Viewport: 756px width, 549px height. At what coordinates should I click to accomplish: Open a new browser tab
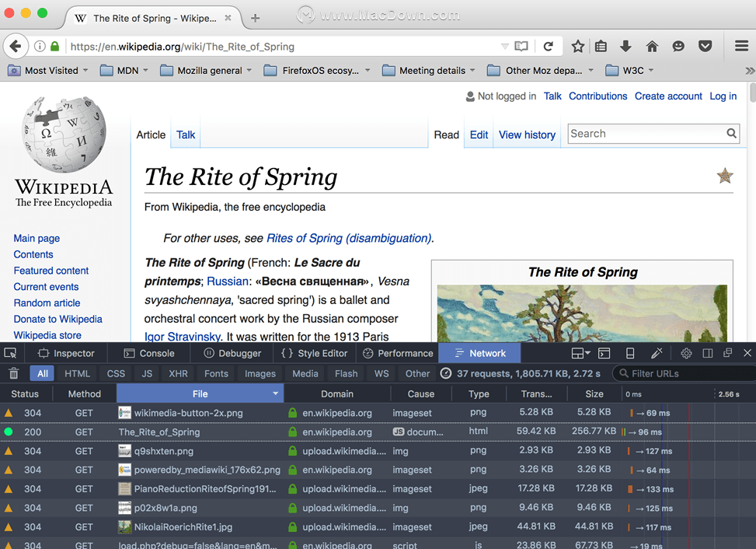tap(255, 19)
